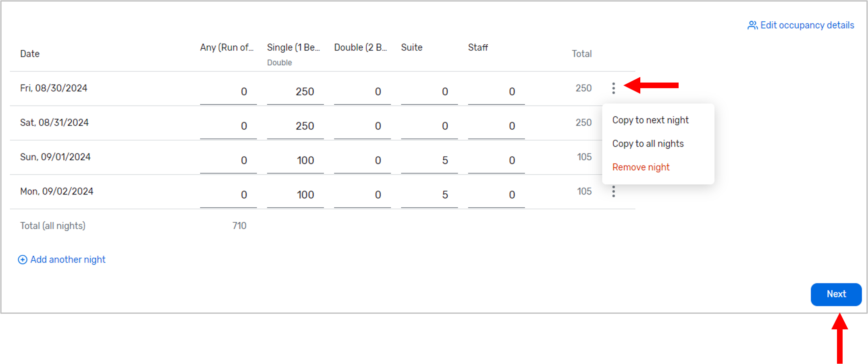The image size is (868, 364).
Task: Click the plus icon beside Add another night
Action: pyautogui.click(x=23, y=260)
